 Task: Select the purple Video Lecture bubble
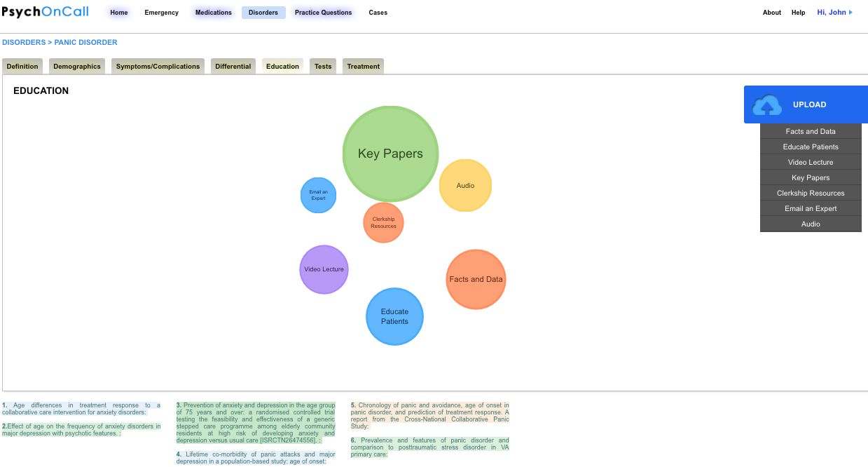click(x=324, y=269)
